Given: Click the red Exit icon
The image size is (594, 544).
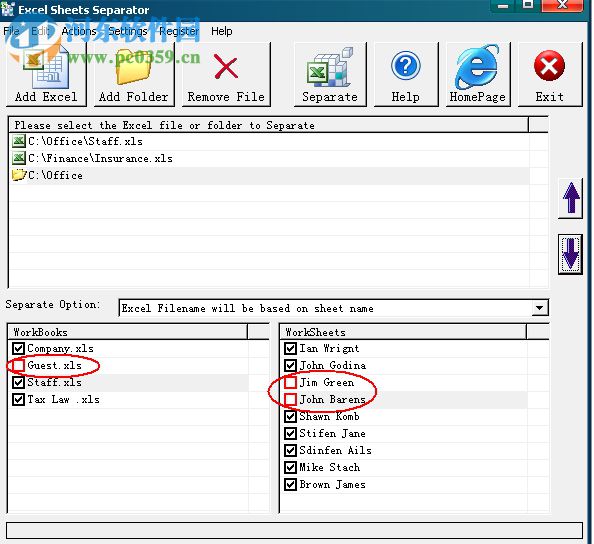Looking at the screenshot, I should [549, 66].
